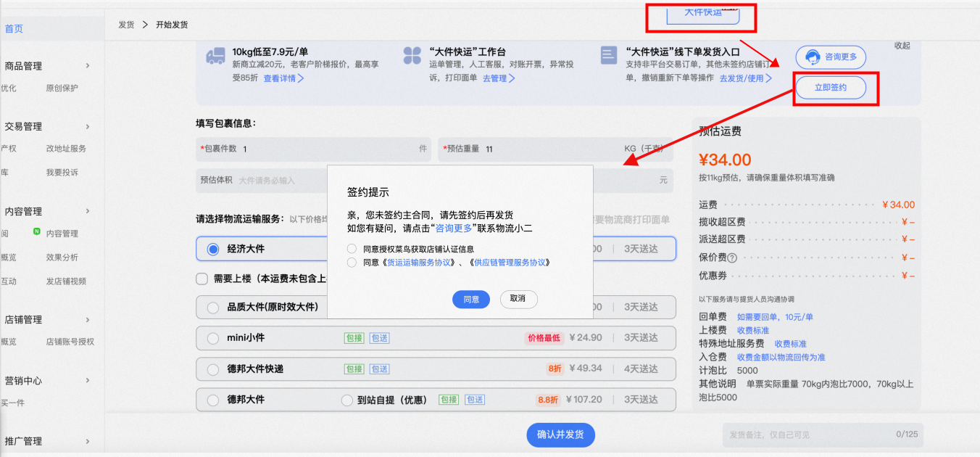Click the 确认并发货 button
Viewport: 980px width, 457px height.
point(560,435)
